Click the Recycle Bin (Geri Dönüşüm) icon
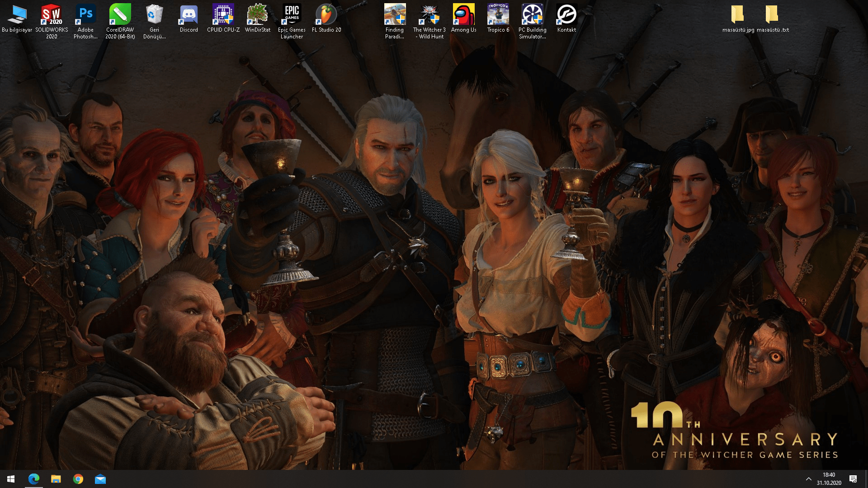Screen dimensions: 868x488 pyautogui.click(x=154, y=15)
